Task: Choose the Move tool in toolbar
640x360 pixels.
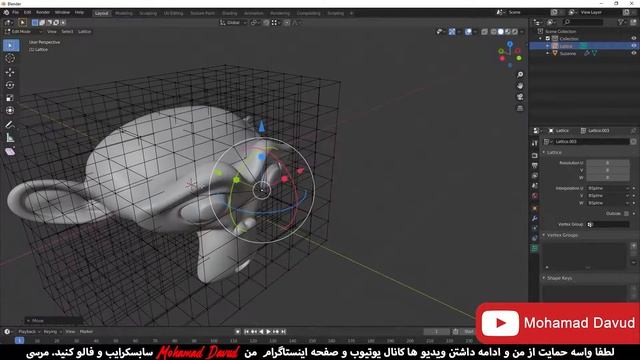Action: 10,72
